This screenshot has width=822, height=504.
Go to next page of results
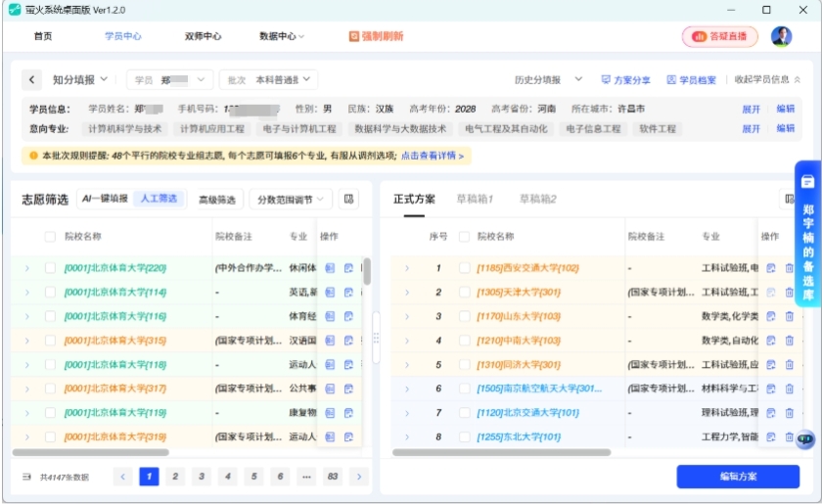[x=359, y=477]
